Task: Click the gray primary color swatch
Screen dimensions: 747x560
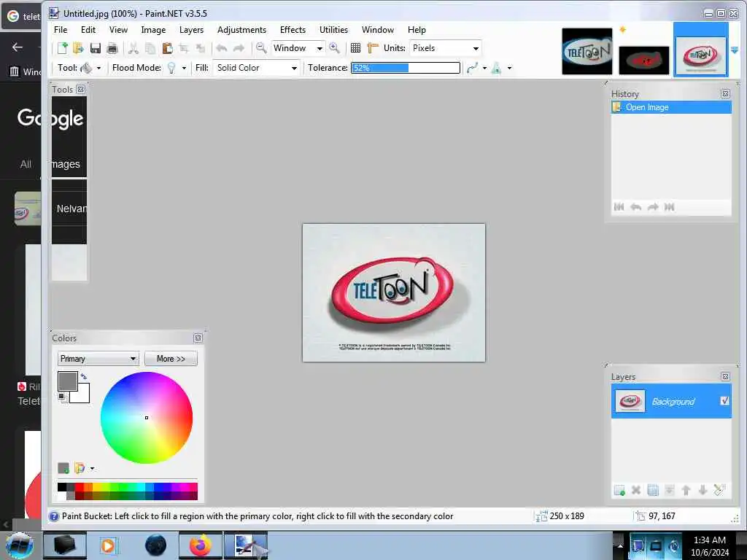Action: [67, 381]
